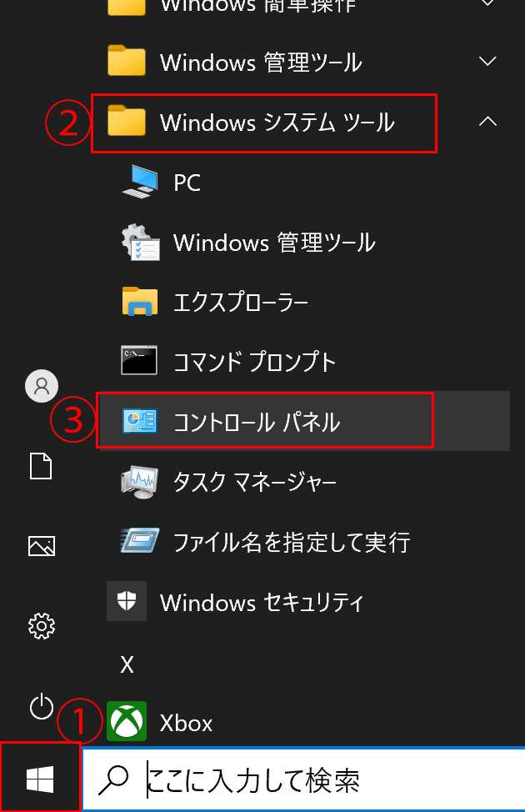
Task: Open Windows 管理ツール under system tools
Action: click(274, 243)
